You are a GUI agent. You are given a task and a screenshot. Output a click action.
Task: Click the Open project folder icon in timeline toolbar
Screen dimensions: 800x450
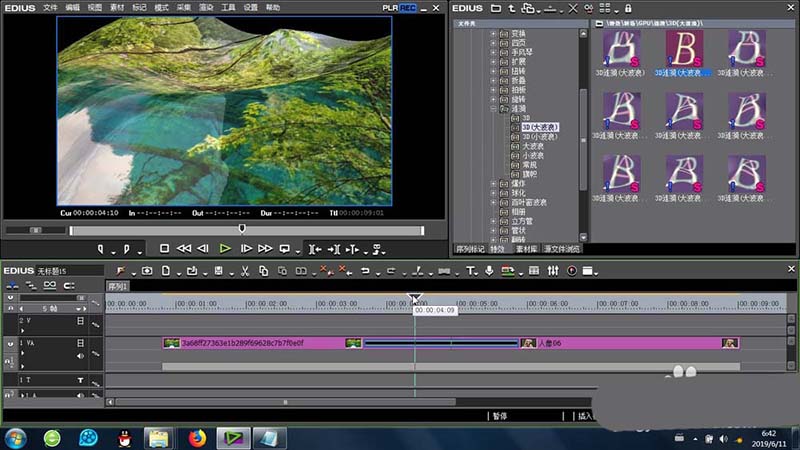[x=192, y=271]
